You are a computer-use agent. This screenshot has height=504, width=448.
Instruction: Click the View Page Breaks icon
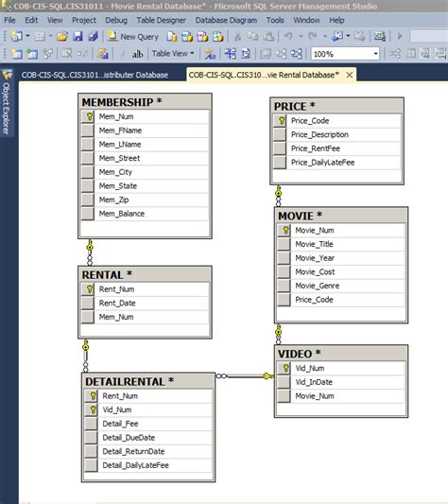[x=230, y=54]
